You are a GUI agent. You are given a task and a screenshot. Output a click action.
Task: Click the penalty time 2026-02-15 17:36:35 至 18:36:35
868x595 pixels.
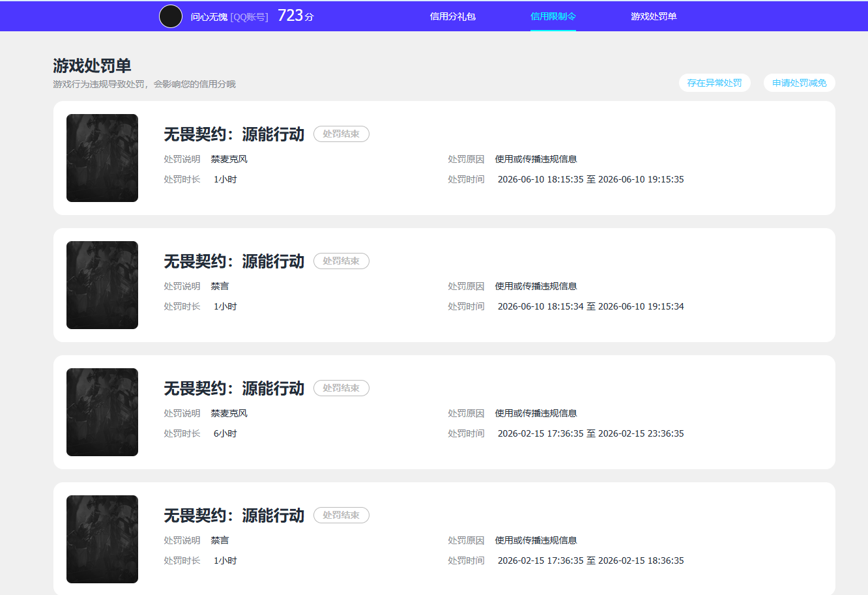pos(591,560)
